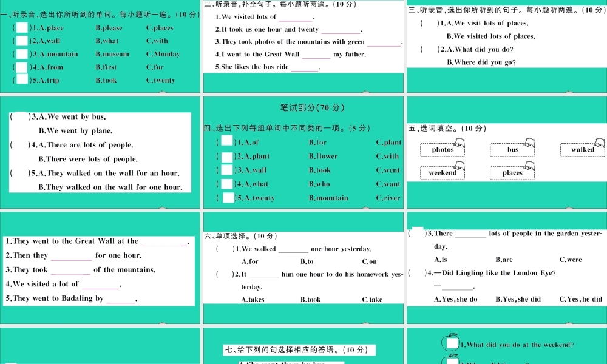
Task: Click the pig icon on the walked box
Action: pyautogui.click(x=600, y=143)
